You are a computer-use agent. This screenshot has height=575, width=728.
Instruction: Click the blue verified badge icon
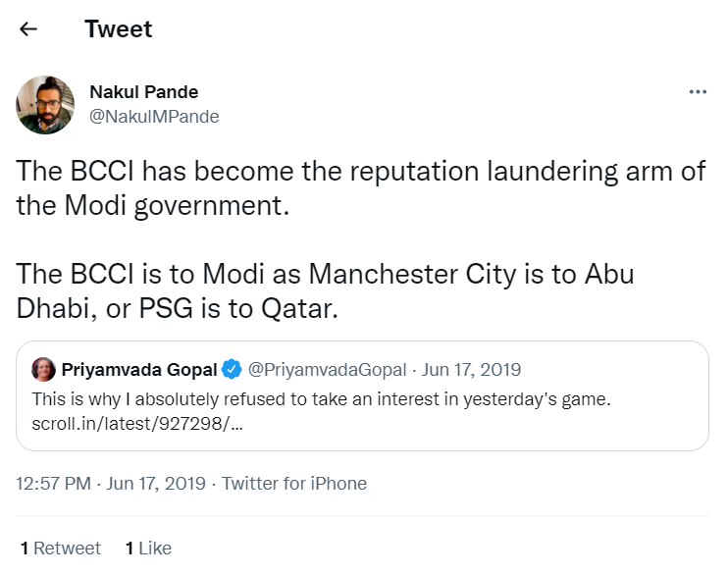232,370
